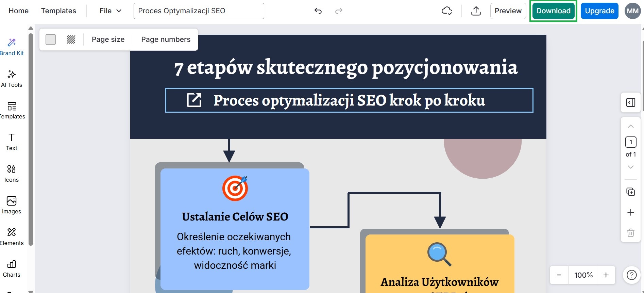644x293 pixels.
Task: Toggle the right side panel icon
Action: click(x=631, y=102)
